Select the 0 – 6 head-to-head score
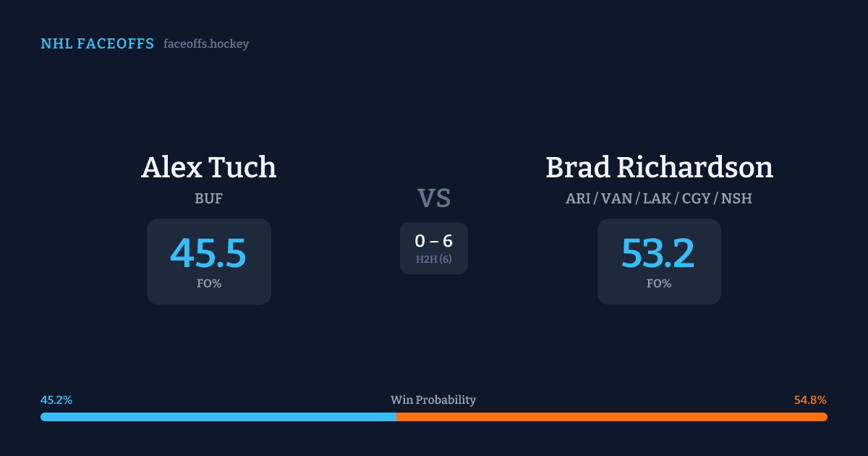 coord(434,242)
